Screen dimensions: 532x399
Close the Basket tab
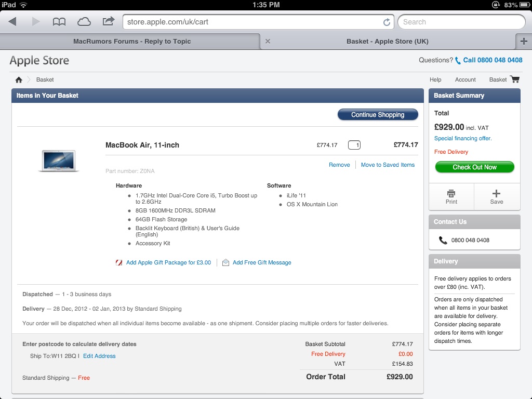pos(268,42)
